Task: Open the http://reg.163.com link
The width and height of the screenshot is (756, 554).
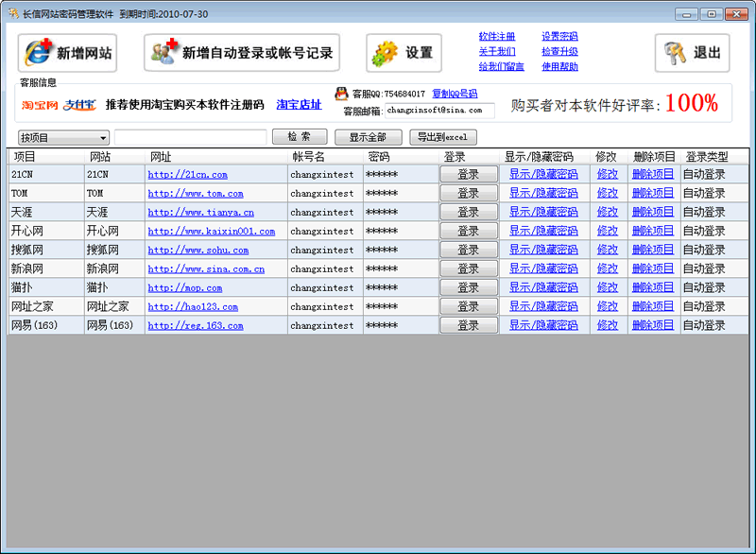Action: (196, 325)
